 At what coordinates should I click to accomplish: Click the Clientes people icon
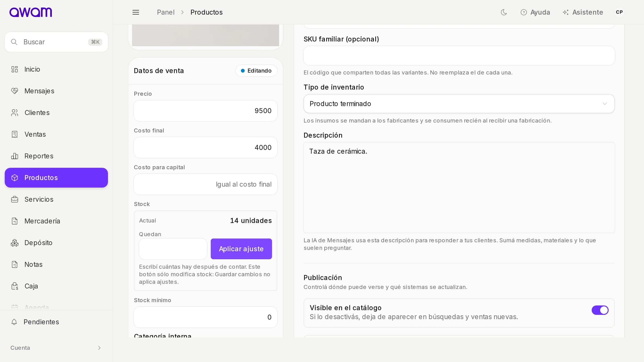tap(15, 113)
